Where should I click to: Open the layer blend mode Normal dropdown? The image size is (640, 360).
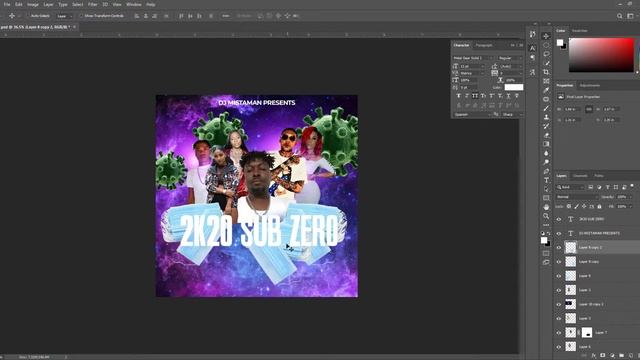(x=577, y=197)
